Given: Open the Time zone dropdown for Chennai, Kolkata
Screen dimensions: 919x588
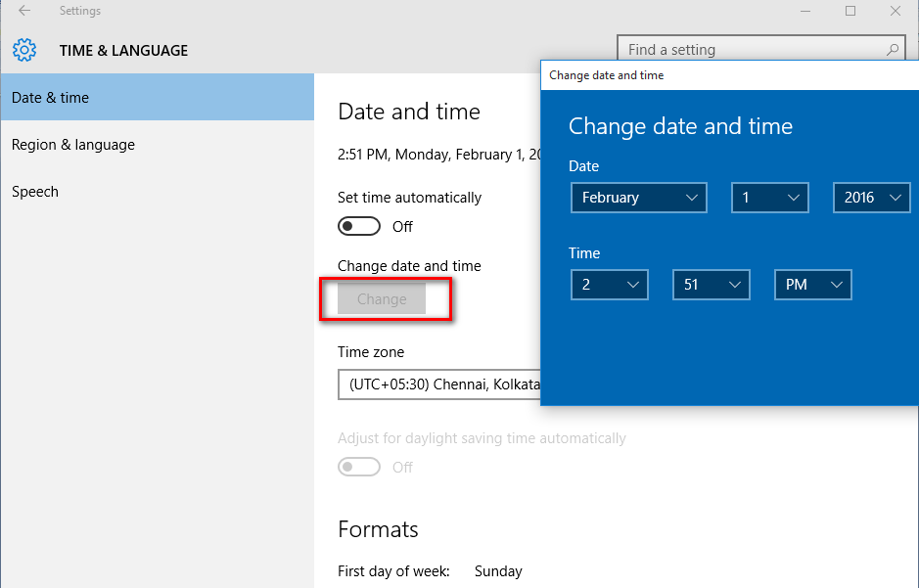Looking at the screenshot, I should point(439,384).
